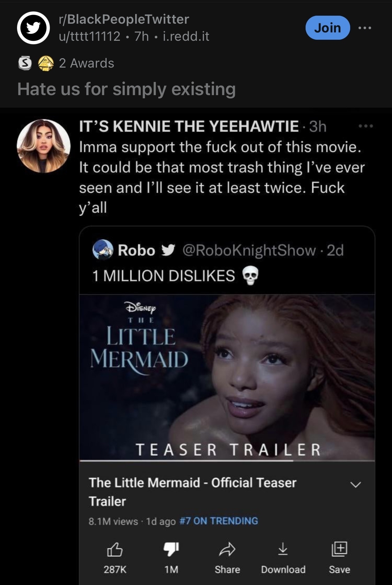View the 2 Awards details
392x585 pixels.
click(86, 63)
